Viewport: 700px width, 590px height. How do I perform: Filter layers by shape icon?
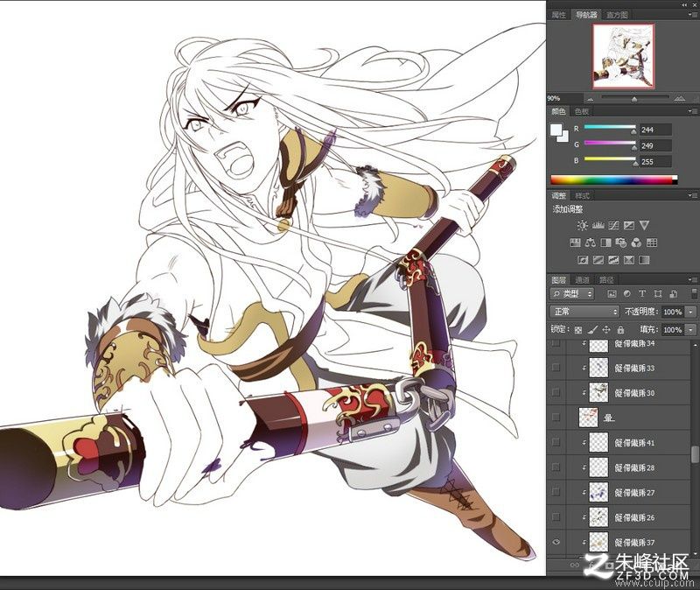pos(658,293)
